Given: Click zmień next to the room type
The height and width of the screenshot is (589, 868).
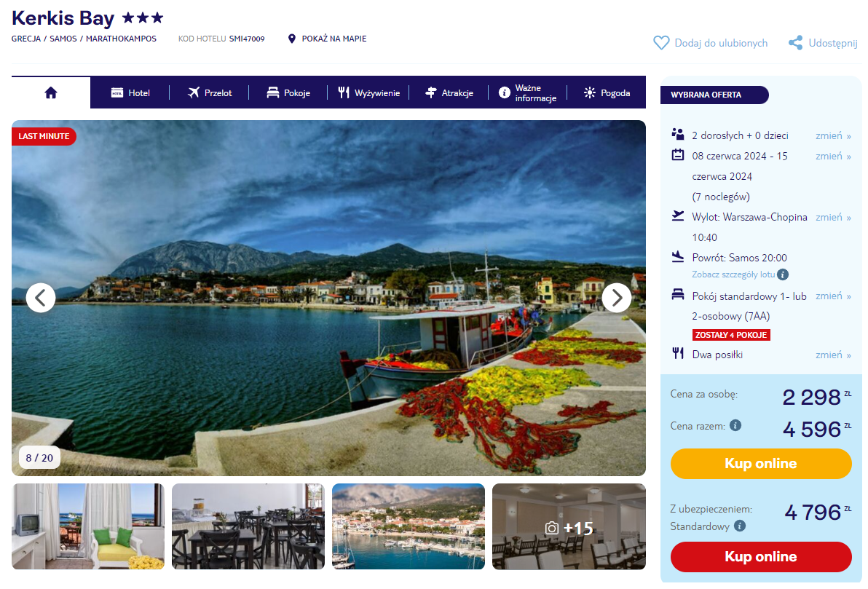Looking at the screenshot, I should [x=833, y=296].
